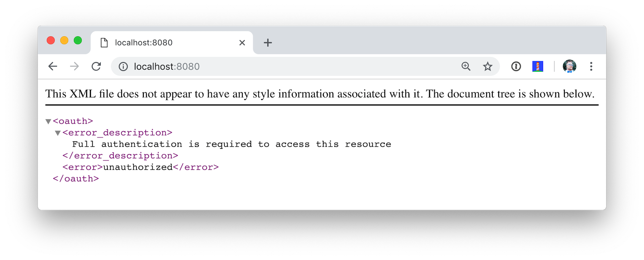The height and width of the screenshot is (260, 644).
Task: Click the green fullscreen window button
Action: 78,40
